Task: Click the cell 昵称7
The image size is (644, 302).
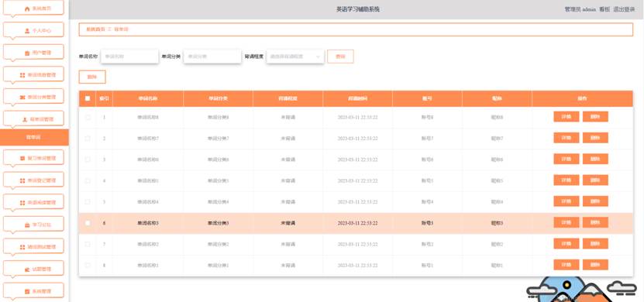Action: pyautogui.click(x=497, y=139)
